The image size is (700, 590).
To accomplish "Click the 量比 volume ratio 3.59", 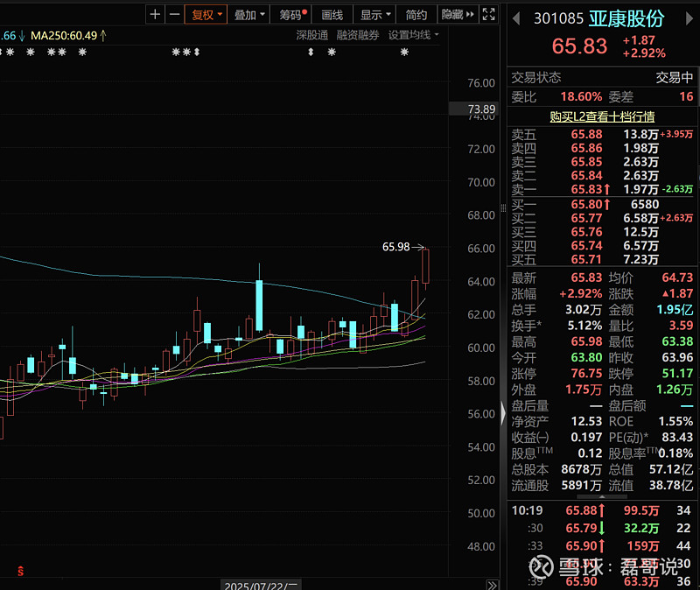I will click(x=682, y=326).
